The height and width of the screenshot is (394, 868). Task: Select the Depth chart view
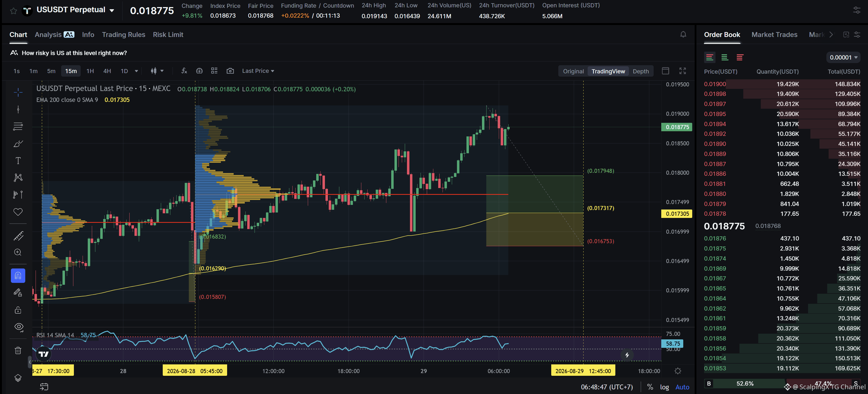(641, 71)
